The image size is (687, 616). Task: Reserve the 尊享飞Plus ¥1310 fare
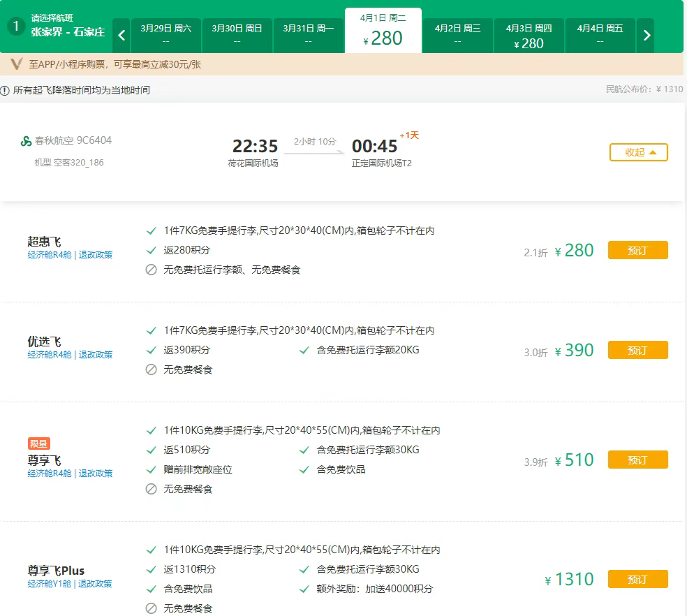(637, 579)
